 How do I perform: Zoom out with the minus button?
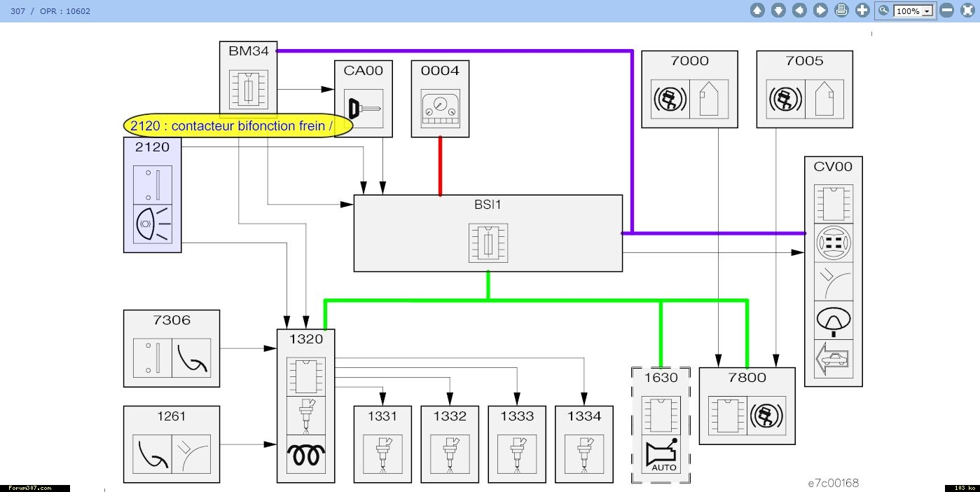point(946,11)
